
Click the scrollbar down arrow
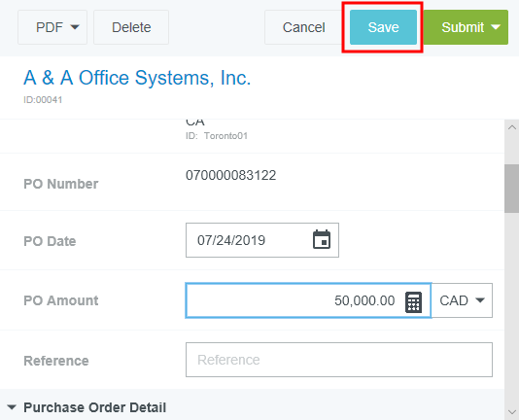tap(512, 412)
